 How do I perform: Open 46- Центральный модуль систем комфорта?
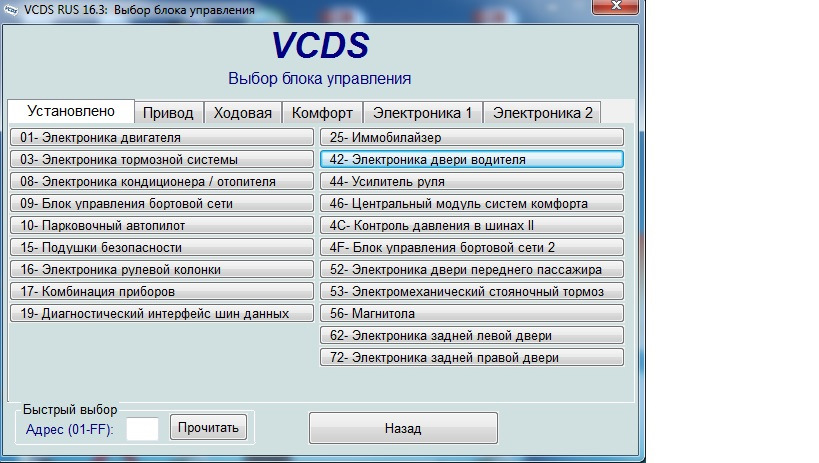pyautogui.click(x=472, y=203)
